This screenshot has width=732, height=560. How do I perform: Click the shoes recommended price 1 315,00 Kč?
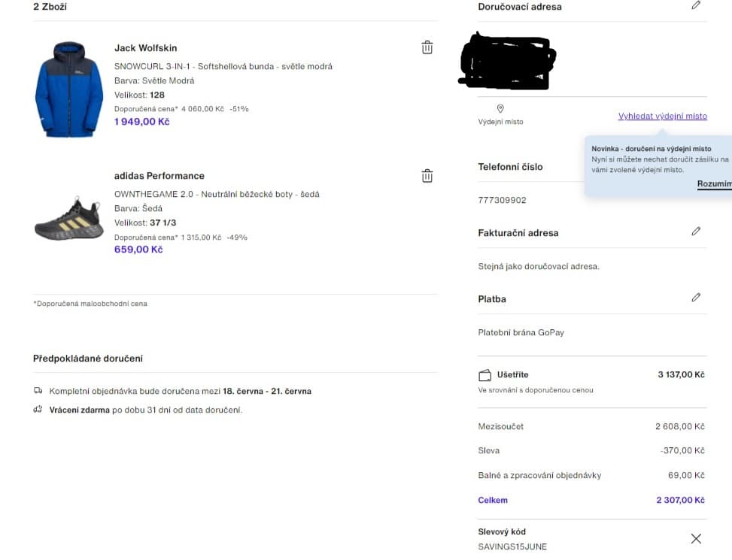coord(201,238)
